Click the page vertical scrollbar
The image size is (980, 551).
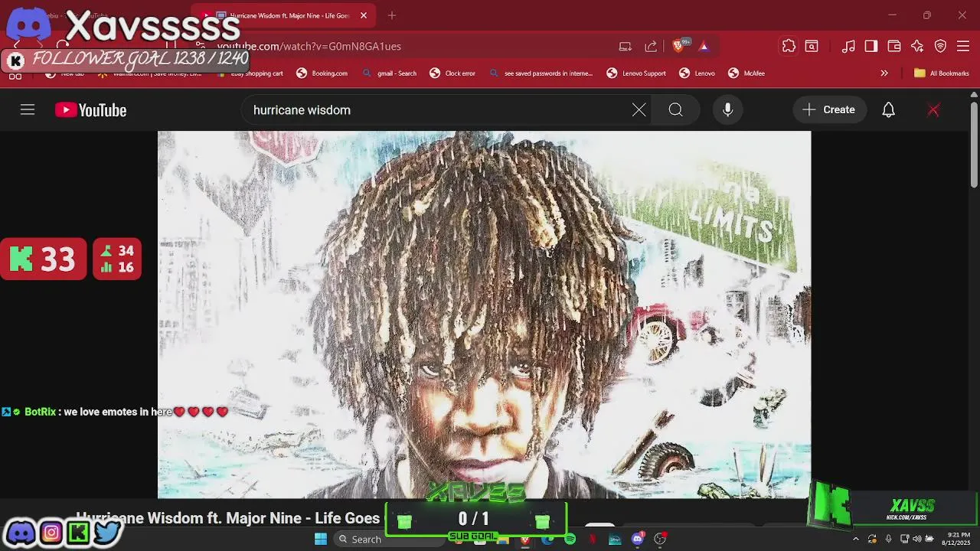pos(974,145)
